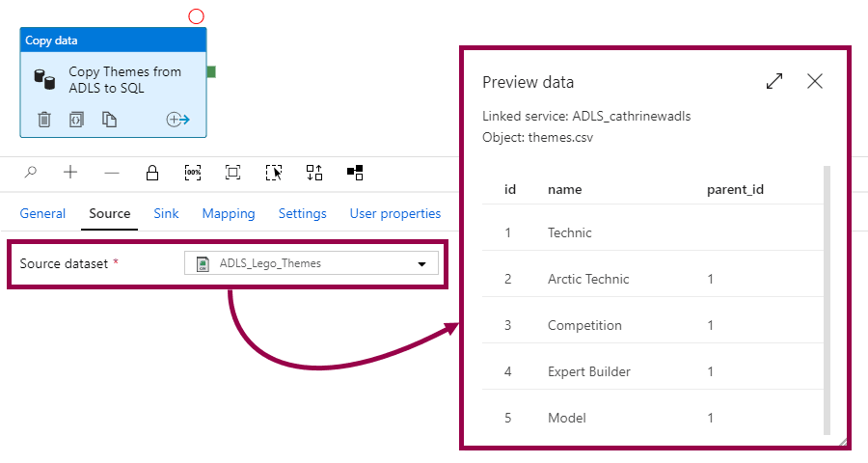Click the canvas search magnifier icon
The width and height of the screenshot is (868, 463).
31,173
